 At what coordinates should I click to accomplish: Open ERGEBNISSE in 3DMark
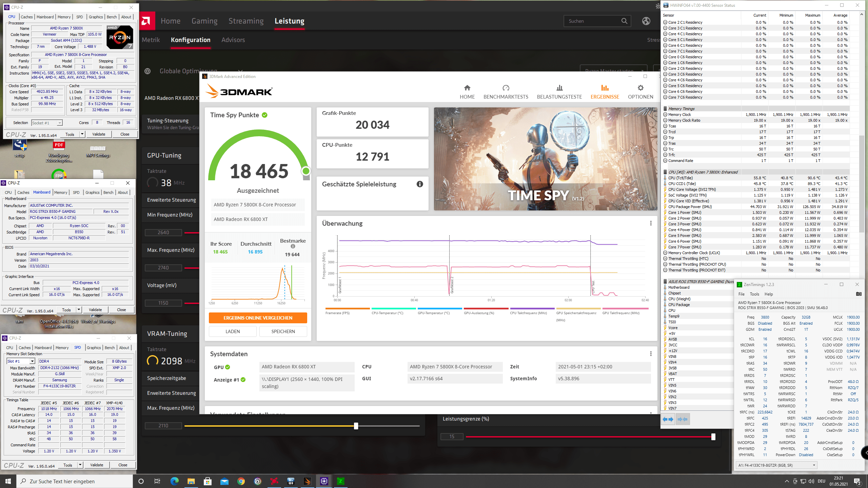(x=605, y=92)
